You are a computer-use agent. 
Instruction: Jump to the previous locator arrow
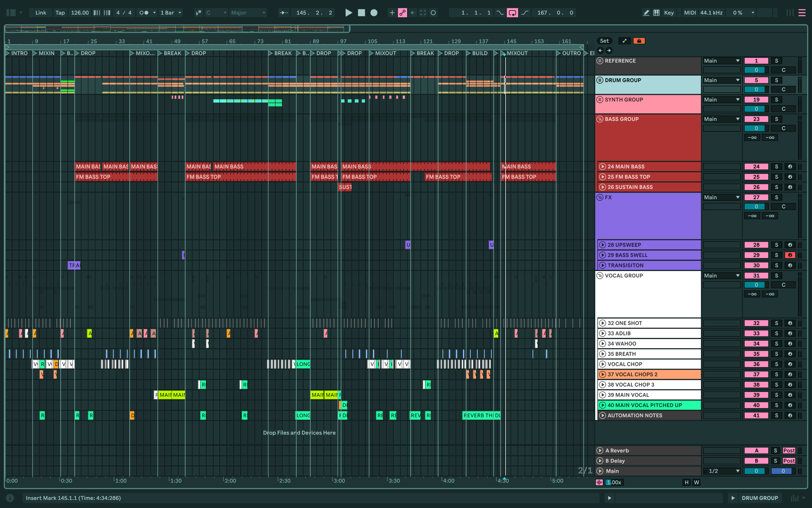pos(600,50)
